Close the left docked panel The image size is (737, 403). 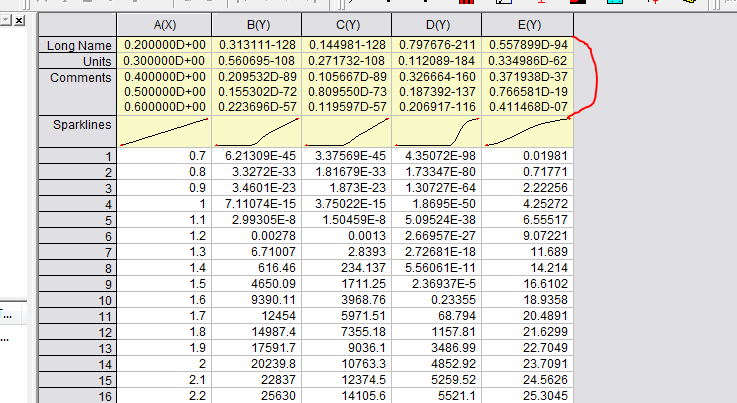pos(19,21)
